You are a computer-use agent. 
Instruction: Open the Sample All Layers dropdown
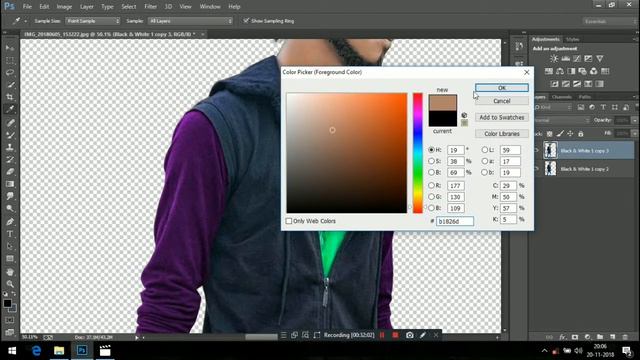191,20
